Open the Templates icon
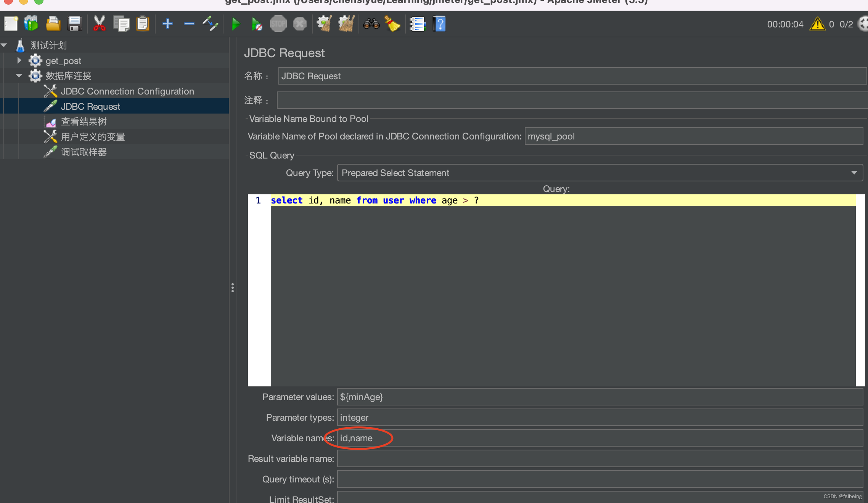Viewport: 868px width, 503px height. [x=31, y=24]
